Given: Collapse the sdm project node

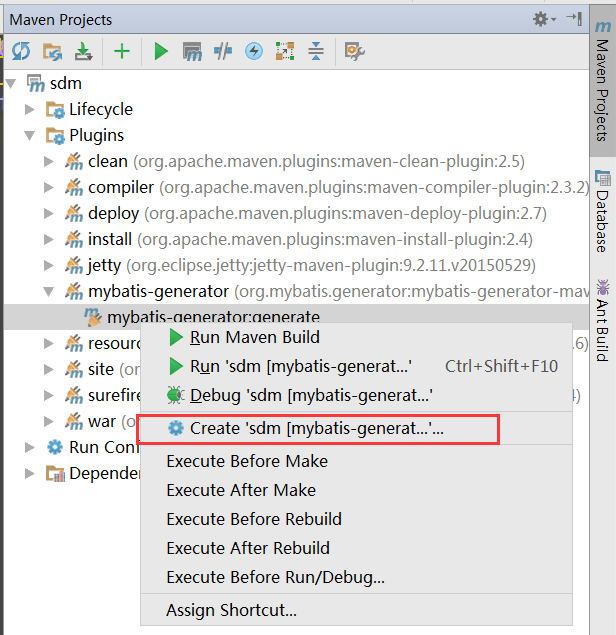Looking at the screenshot, I should 11,84.
